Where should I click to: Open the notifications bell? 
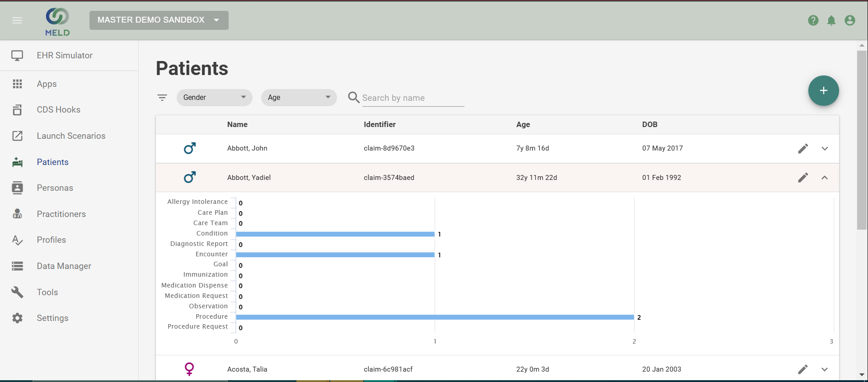coord(831,20)
